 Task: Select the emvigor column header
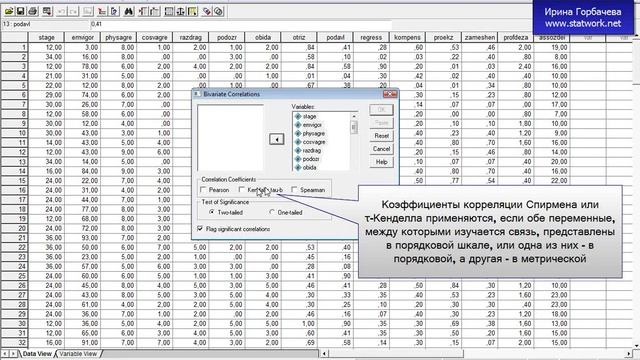(x=82, y=37)
